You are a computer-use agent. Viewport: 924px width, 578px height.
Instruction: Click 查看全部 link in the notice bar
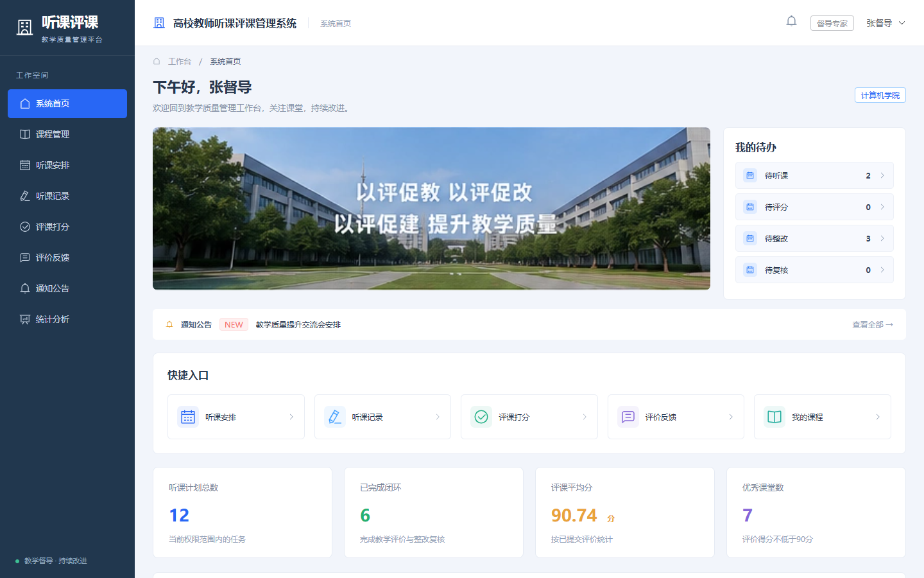[x=873, y=324]
